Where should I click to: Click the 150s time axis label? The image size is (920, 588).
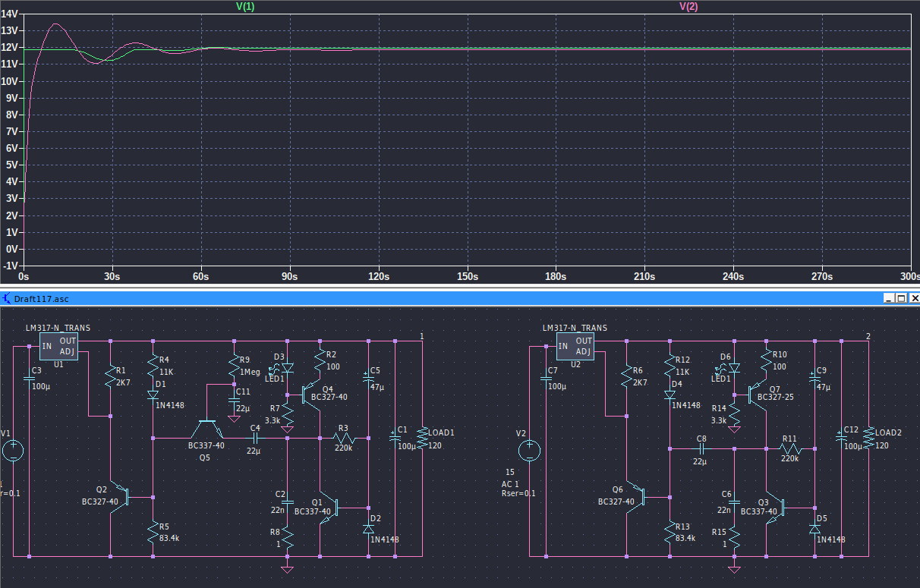467,277
